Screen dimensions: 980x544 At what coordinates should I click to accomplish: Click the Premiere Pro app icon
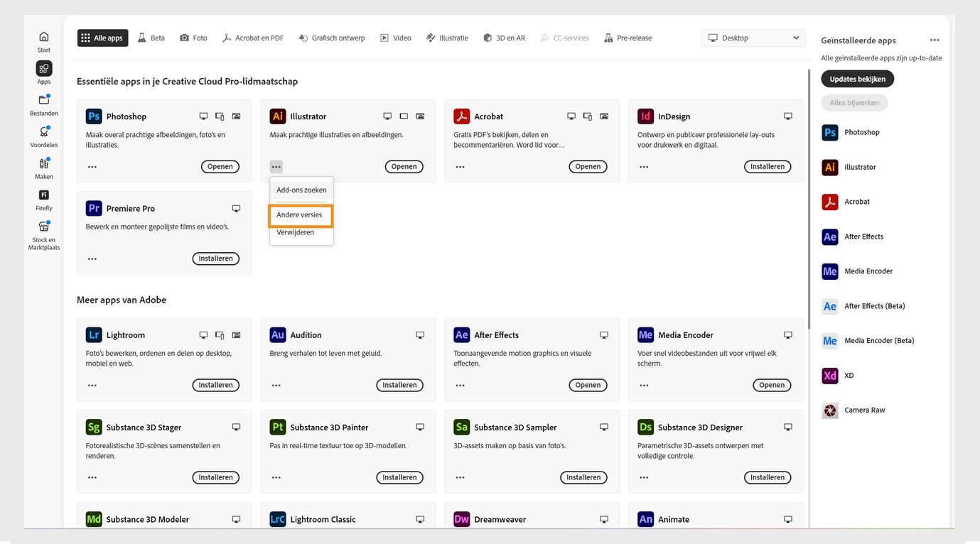94,208
